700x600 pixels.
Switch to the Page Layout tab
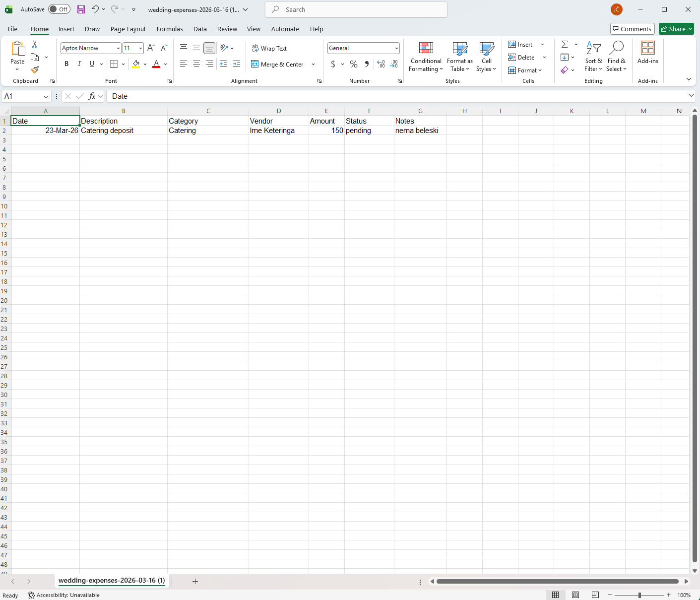(128, 29)
